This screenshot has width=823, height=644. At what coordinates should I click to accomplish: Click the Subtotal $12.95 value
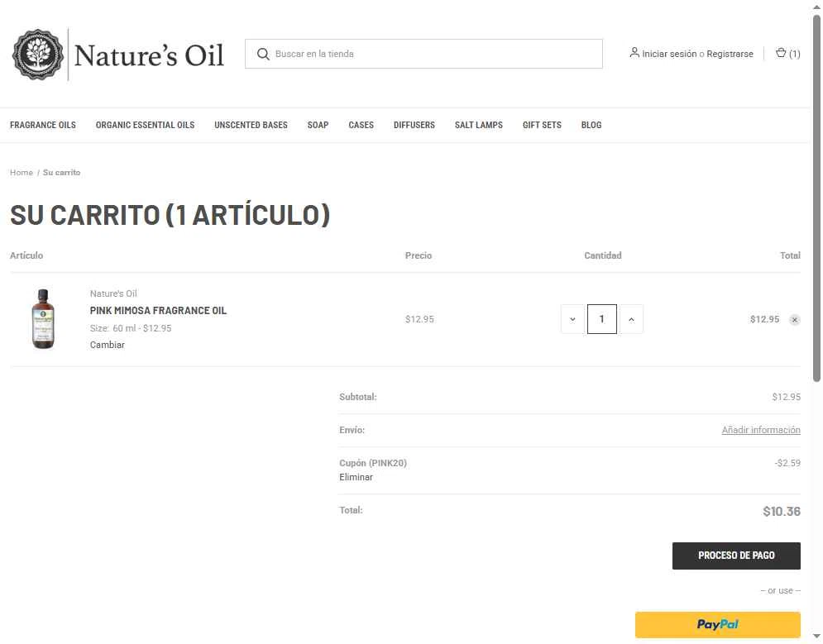(786, 397)
